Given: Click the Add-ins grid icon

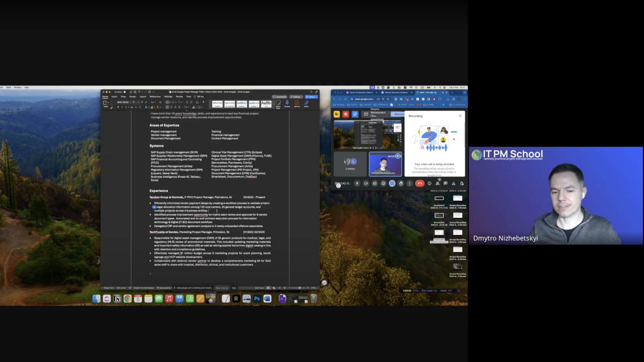Looking at the screenshot, I should [297, 103].
